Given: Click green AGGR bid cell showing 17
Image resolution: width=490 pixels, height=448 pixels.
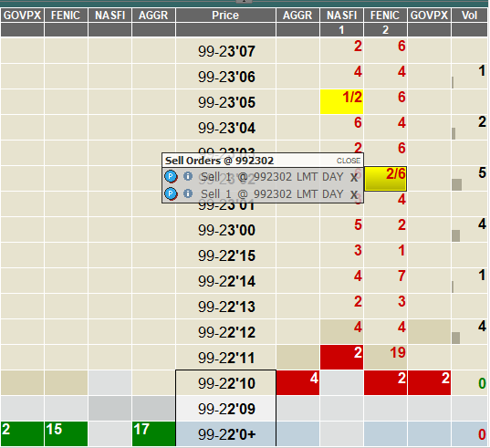Looking at the screenshot, I should (x=153, y=433).
